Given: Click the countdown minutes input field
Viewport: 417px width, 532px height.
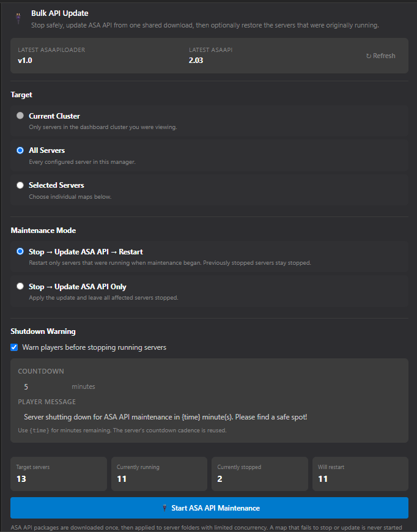Looking at the screenshot, I should tap(43, 386).
